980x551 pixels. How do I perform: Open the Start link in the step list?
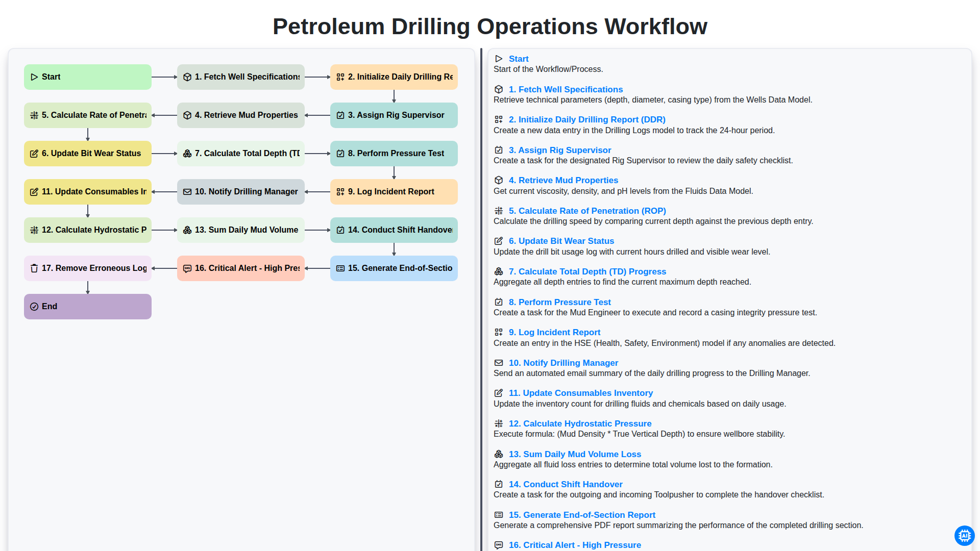(x=519, y=59)
